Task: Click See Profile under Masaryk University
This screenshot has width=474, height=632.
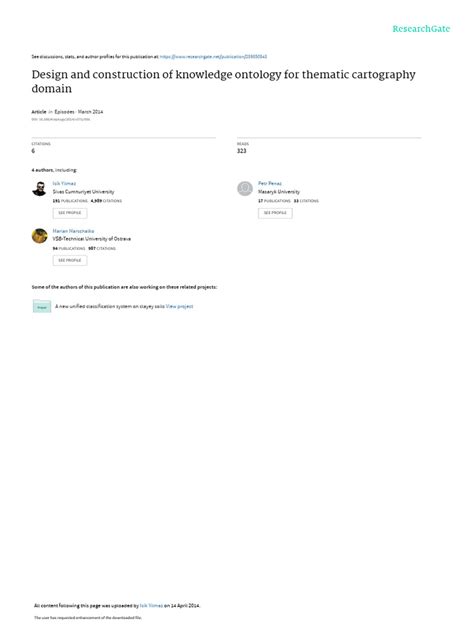Action: (x=275, y=213)
